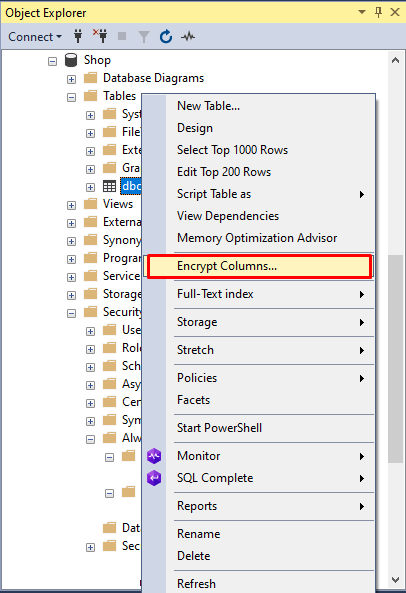The width and height of the screenshot is (406, 593).
Task: Click the Connect Object Explorer plug icon
Action: (78, 36)
